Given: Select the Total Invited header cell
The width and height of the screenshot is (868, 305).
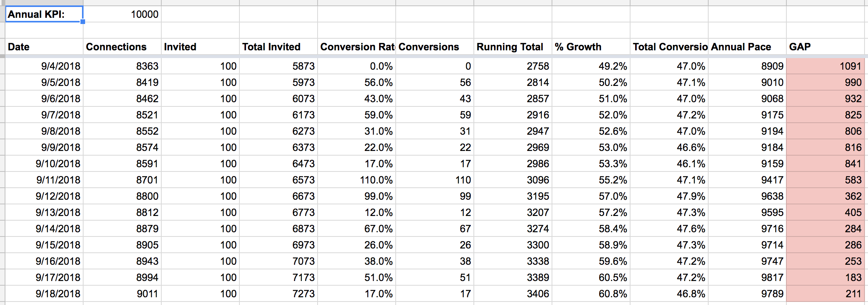Looking at the screenshot, I should (x=279, y=46).
